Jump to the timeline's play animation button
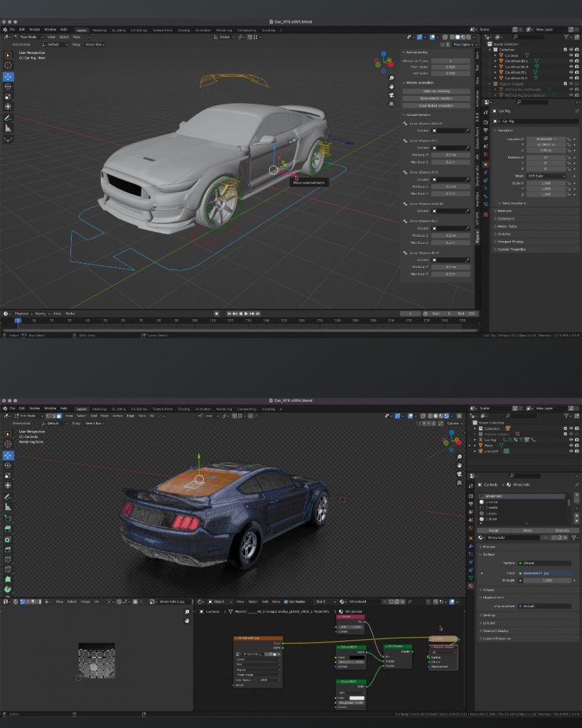The image size is (582, 728). pos(247,314)
